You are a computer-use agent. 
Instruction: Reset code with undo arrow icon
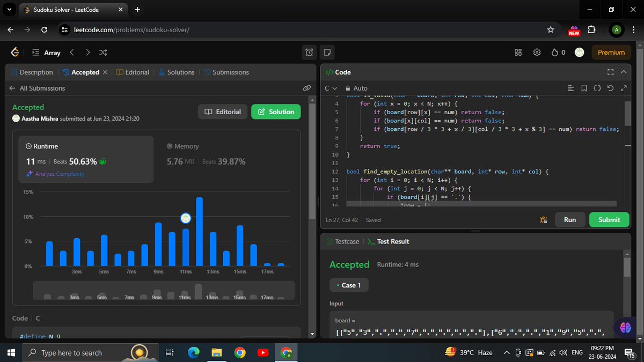[610, 88]
